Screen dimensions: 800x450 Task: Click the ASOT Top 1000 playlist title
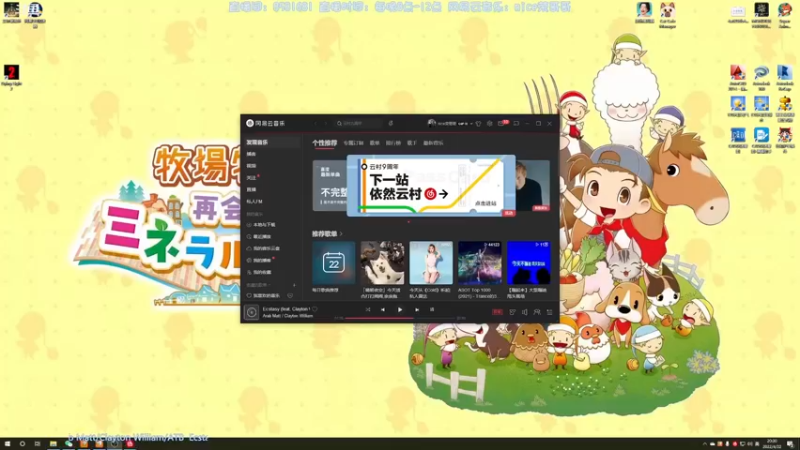point(478,293)
